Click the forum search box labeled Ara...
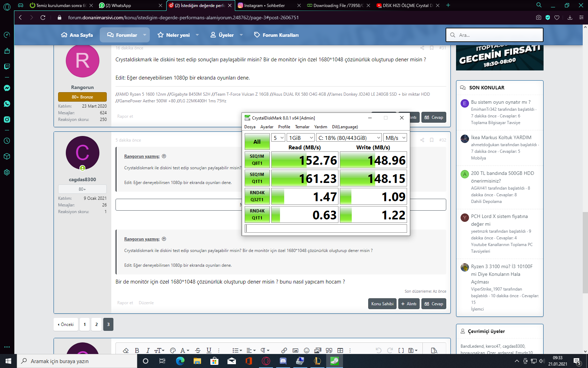The height and width of the screenshot is (368, 588). click(495, 35)
